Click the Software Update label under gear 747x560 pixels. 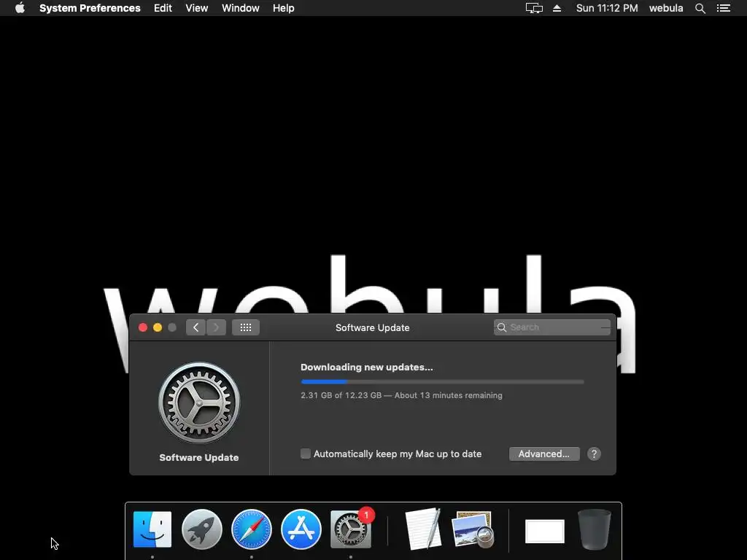pos(199,457)
